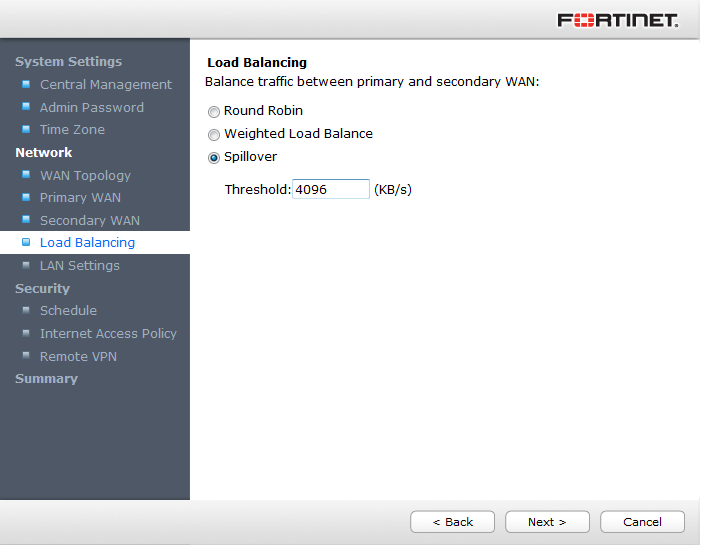This screenshot has width=701, height=553.
Task: Click the bullet icon beside WAN Topology
Action: point(26,175)
